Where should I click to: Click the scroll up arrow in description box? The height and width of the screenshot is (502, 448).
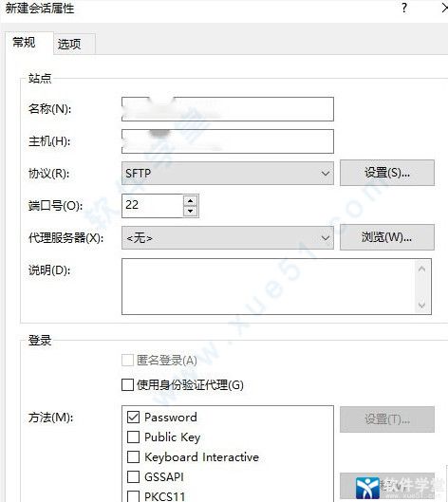point(421,270)
